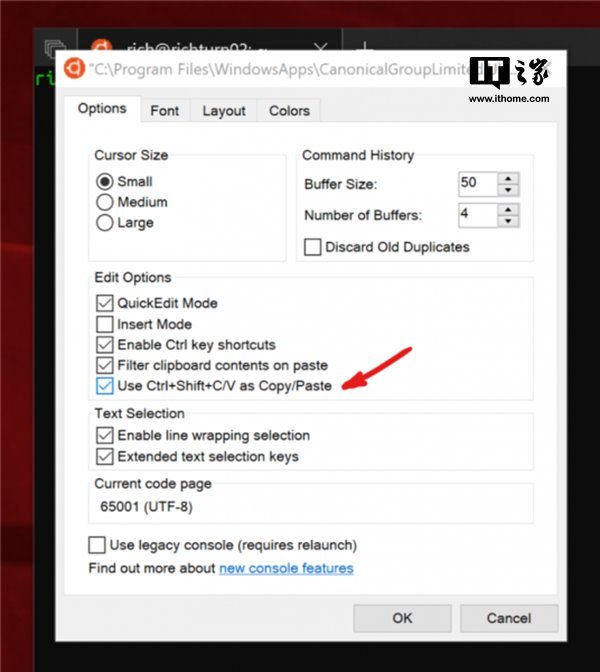This screenshot has width=600, height=672.
Task: Select the Options tab
Action: [x=102, y=108]
